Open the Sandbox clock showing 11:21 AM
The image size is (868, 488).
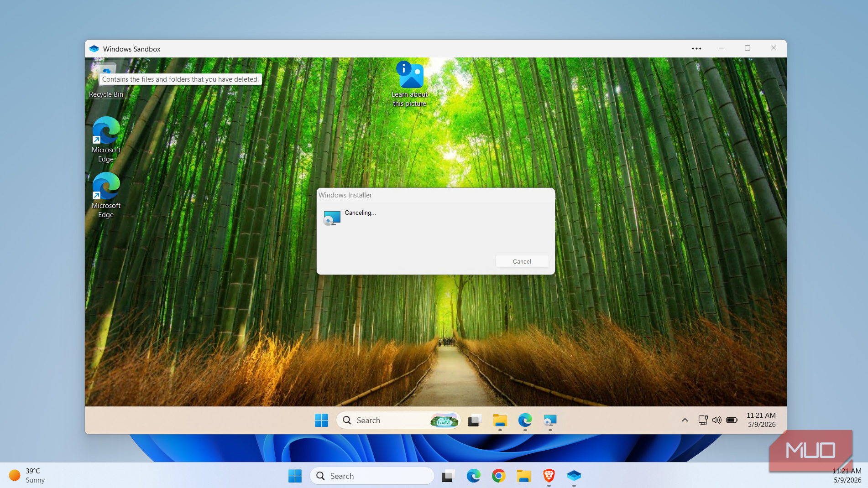[x=761, y=420]
